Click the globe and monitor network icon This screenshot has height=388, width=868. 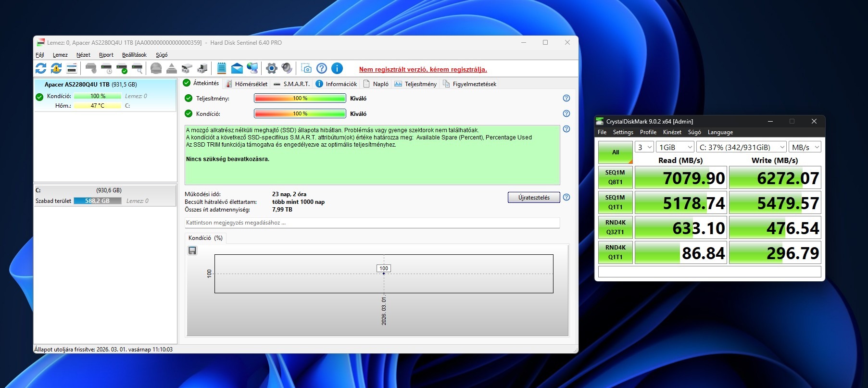(x=252, y=68)
